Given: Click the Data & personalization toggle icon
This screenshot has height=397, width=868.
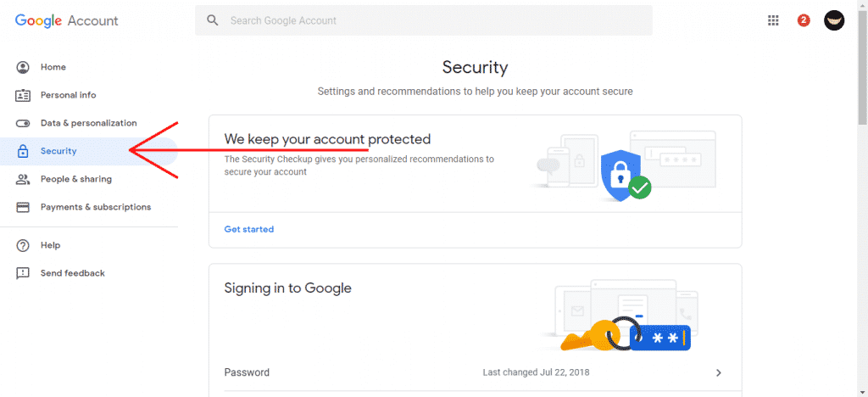Looking at the screenshot, I should click(23, 123).
